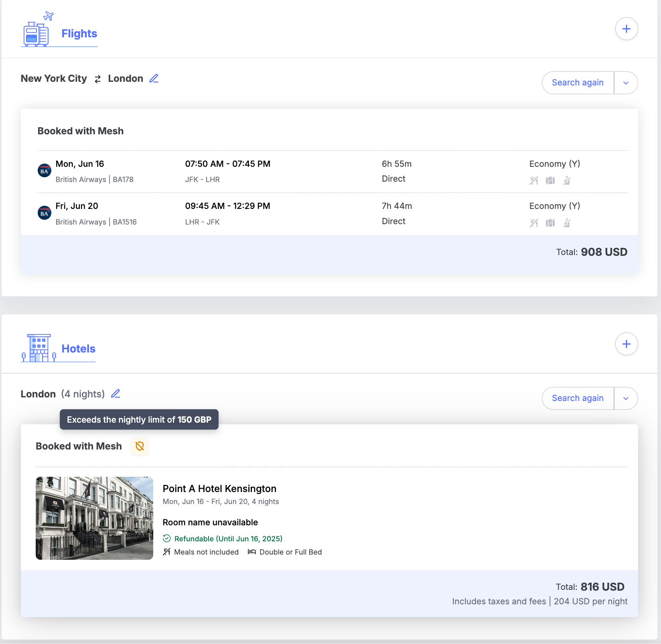Image resolution: width=661 pixels, height=644 pixels.
Task: Click flight times 09:45 AM - 12:29 PM
Action: coord(228,206)
